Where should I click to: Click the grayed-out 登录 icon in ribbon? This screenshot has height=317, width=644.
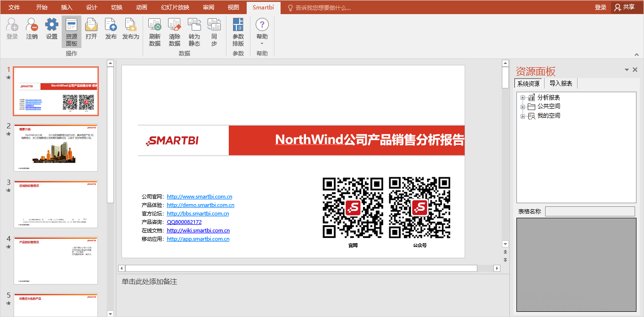(12, 29)
